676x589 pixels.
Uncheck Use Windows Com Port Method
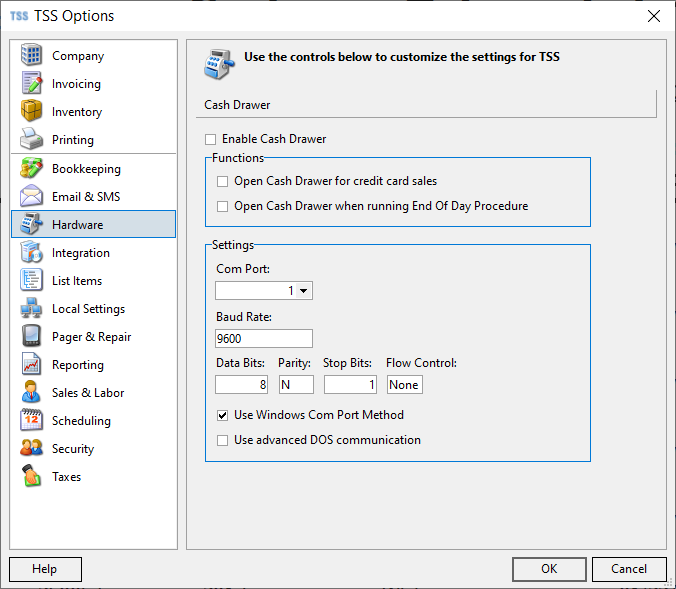(222, 415)
